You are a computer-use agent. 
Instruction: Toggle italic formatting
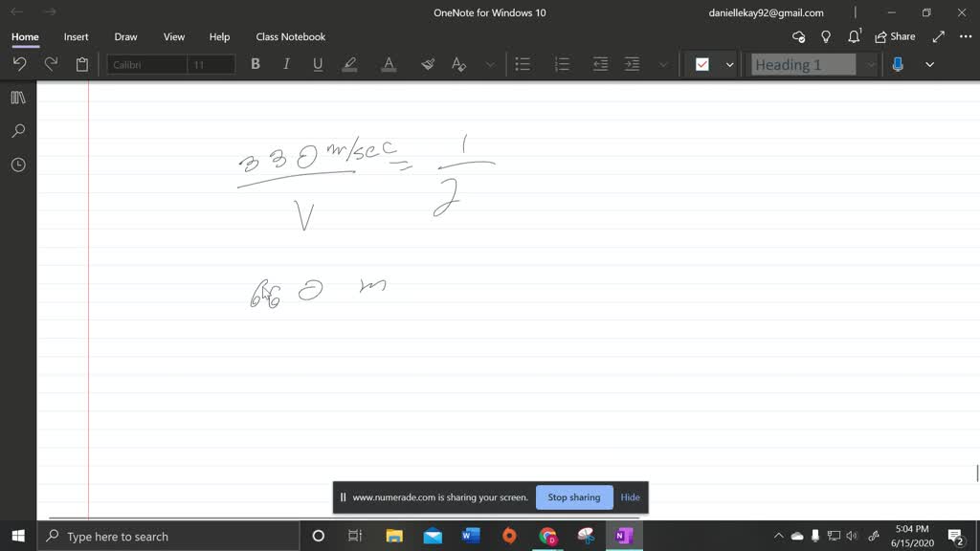click(x=286, y=64)
